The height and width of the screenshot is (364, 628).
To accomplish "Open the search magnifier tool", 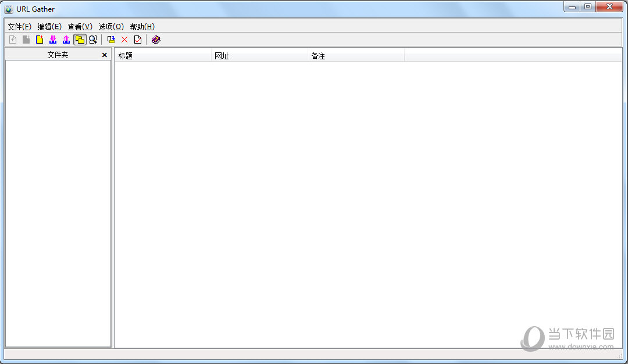I will pyautogui.click(x=93, y=40).
